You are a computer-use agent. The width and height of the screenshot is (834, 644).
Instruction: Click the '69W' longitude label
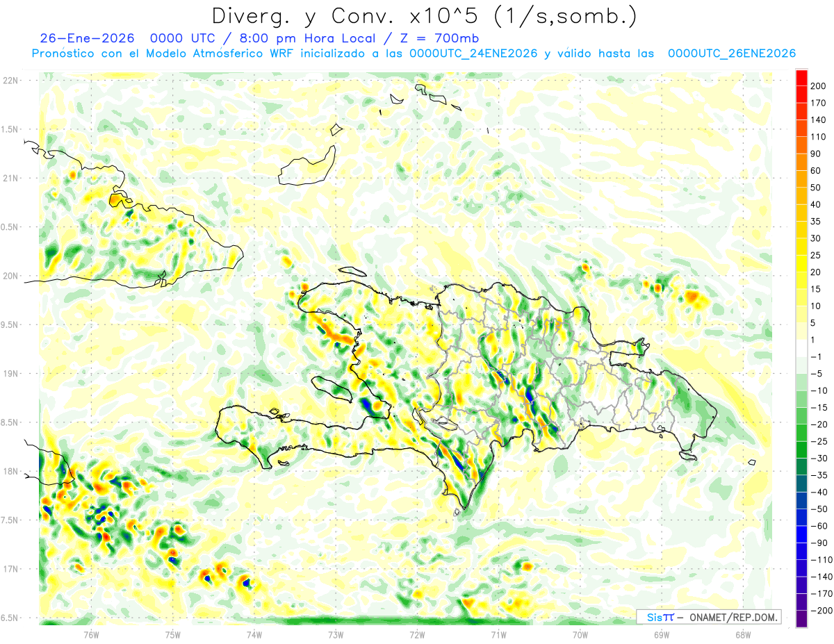pyautogui.click(x=662, y=634)
